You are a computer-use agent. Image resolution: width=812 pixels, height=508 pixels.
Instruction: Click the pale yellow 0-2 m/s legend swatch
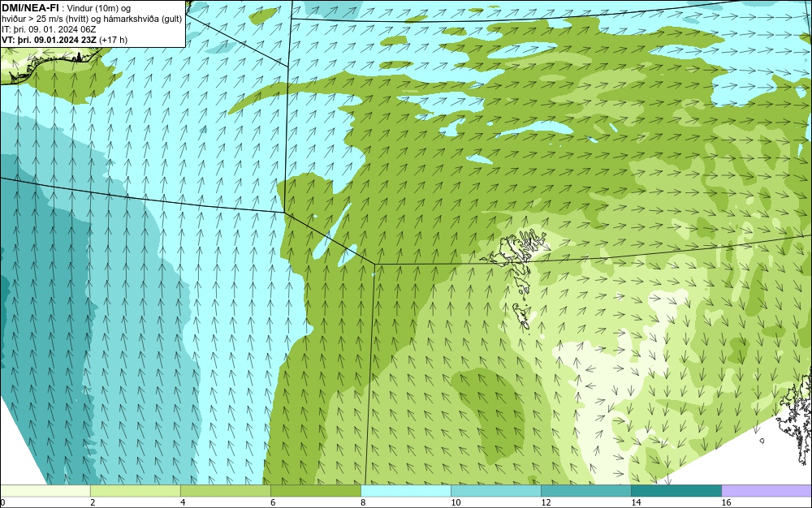click(x=45, y=490)
